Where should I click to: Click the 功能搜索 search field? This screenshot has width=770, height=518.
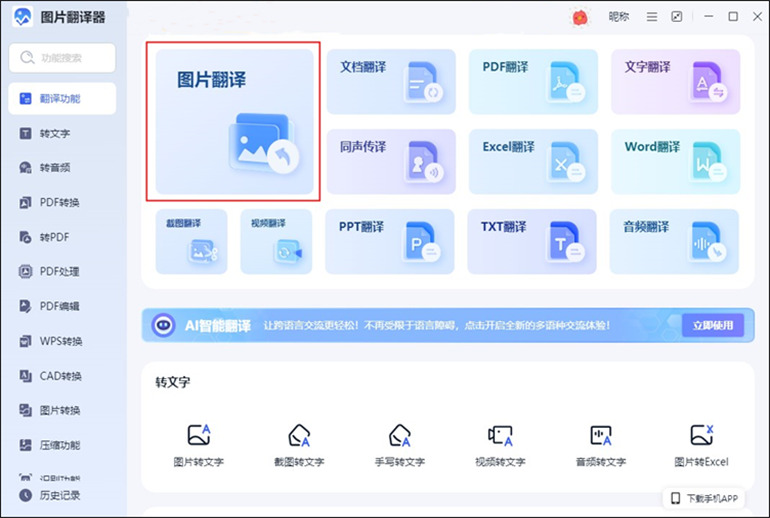(x=62, y=58)
